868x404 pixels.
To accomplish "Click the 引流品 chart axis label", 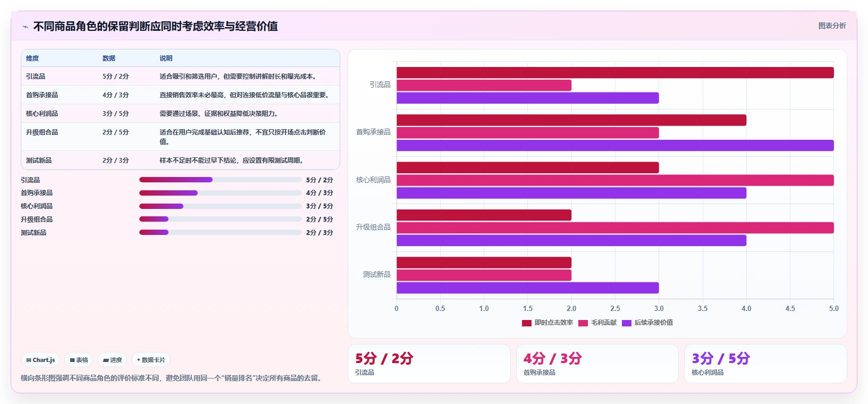I will (380, 85).
